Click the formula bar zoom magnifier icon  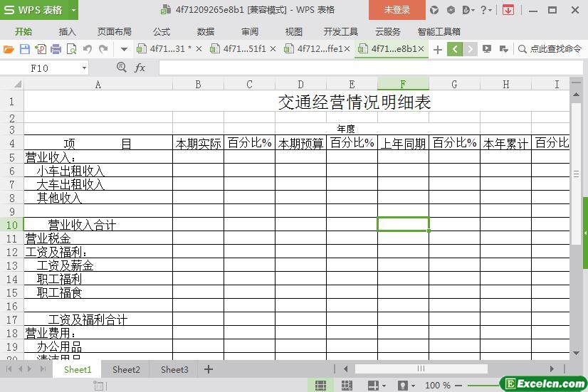pos(122,68)
